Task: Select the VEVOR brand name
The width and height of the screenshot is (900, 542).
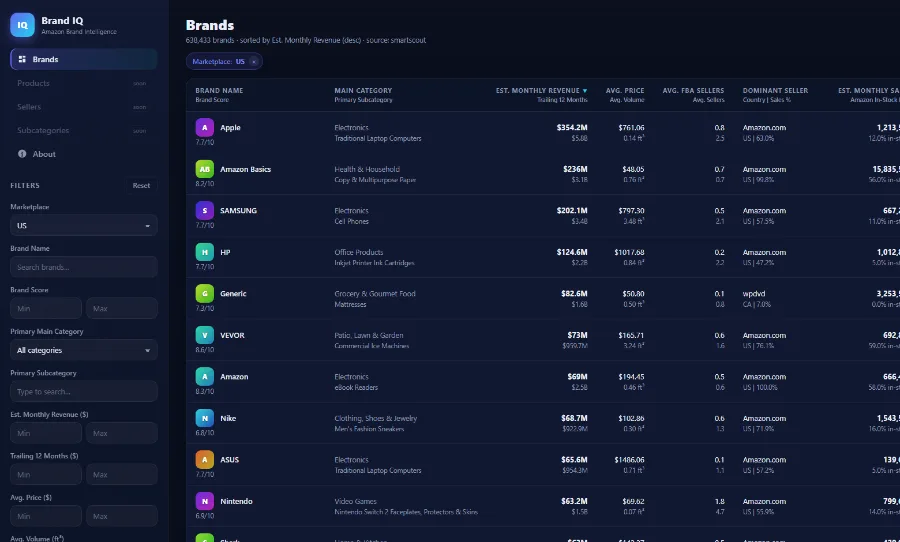Action: pyautogui.click(x=232, y=335)
